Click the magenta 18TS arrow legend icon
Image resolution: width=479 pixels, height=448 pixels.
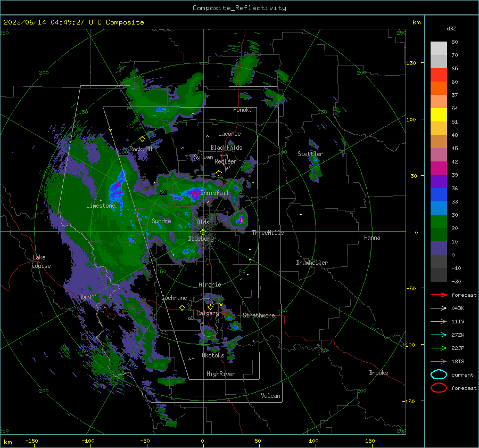[439, 362]
